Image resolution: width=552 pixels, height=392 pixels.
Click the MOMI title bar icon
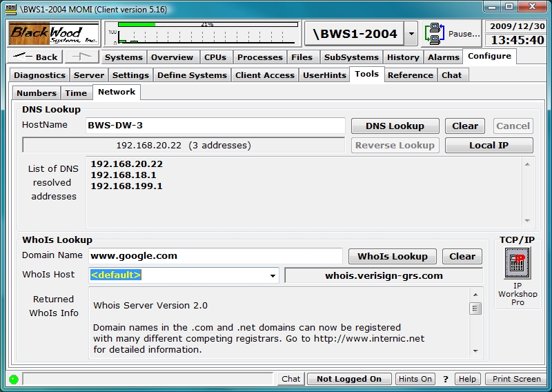click(x=10, y=8)
